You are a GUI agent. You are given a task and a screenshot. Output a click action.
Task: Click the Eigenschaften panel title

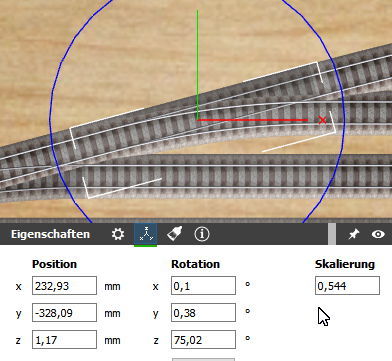point(50,234)
